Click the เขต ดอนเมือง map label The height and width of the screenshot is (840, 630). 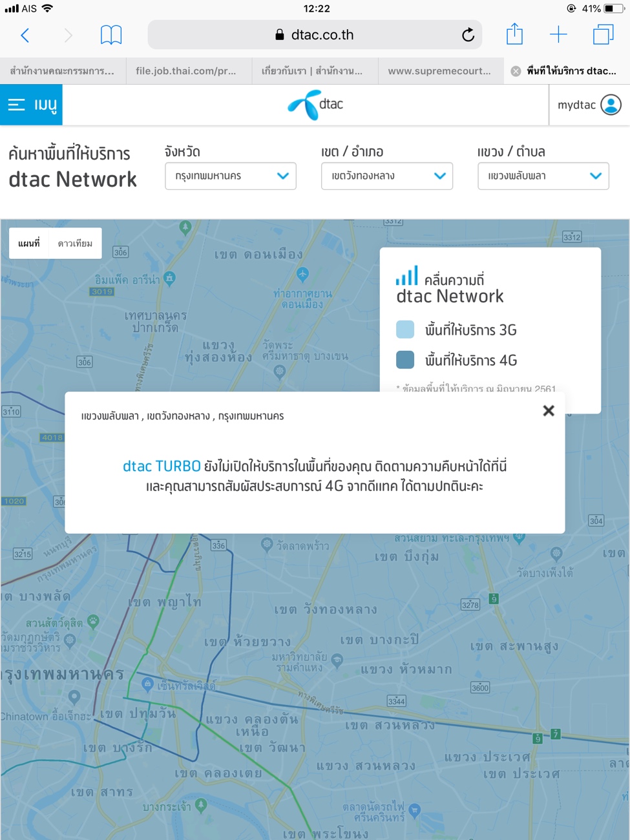[258, 255]
